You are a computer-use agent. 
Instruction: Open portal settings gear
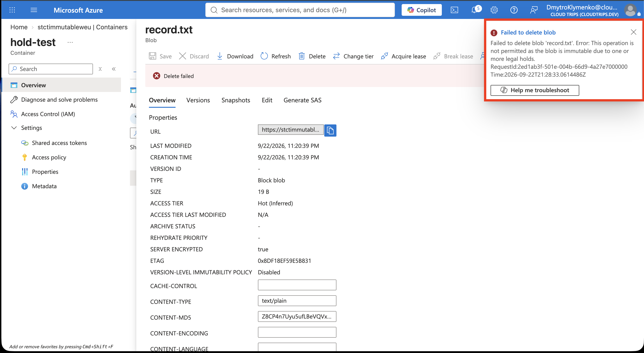(x=494, y=10)
